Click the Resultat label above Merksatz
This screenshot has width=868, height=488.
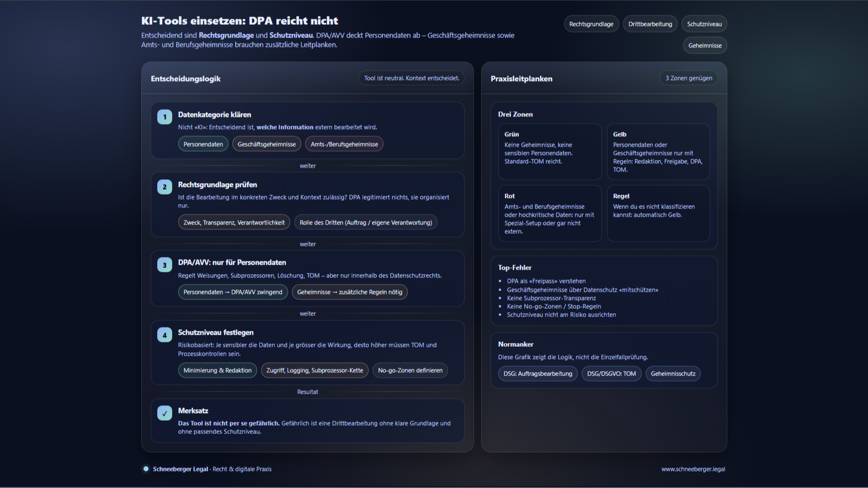pos(307,392)
